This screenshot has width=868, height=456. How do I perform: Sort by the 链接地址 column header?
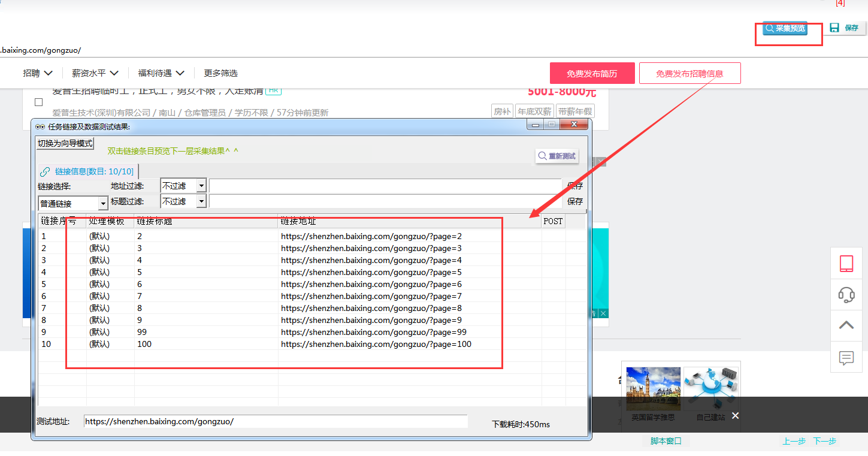pyautogui.click(x=410, y=221)
